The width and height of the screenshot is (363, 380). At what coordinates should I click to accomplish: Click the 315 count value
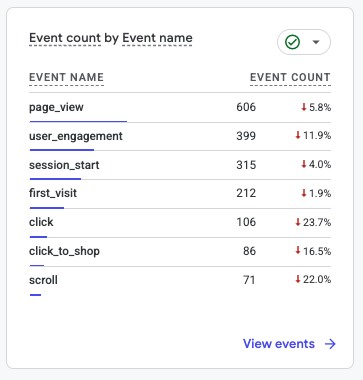pyautogui.click(x=246, y=165)
